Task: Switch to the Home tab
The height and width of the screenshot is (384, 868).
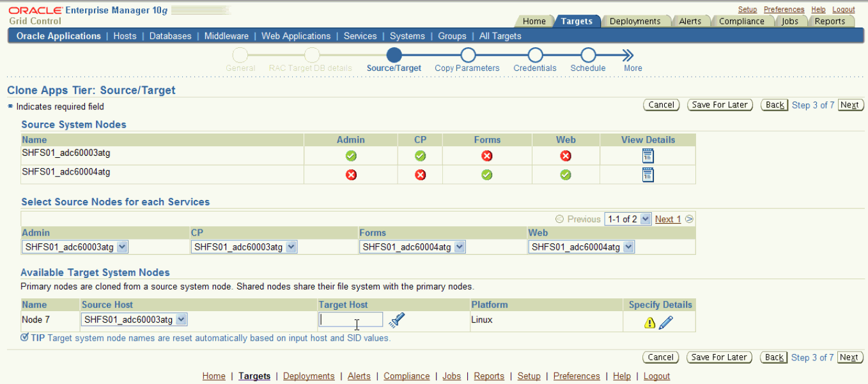Action: 534,21
